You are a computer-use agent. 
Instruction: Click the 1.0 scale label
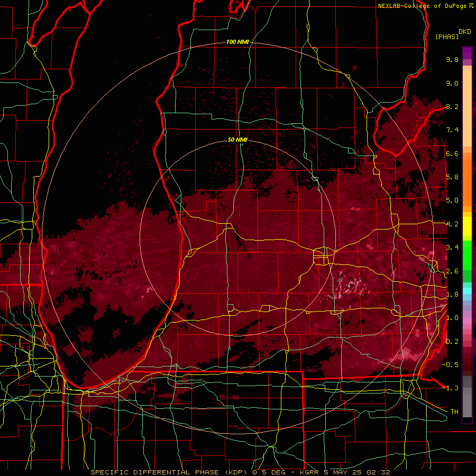452,318
